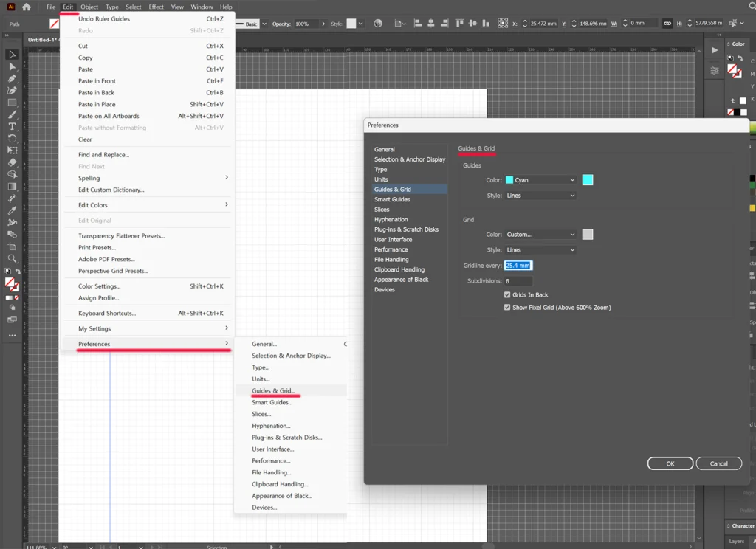Click the Subdivisions input field

pyautogui.click(x=518, y=280)
